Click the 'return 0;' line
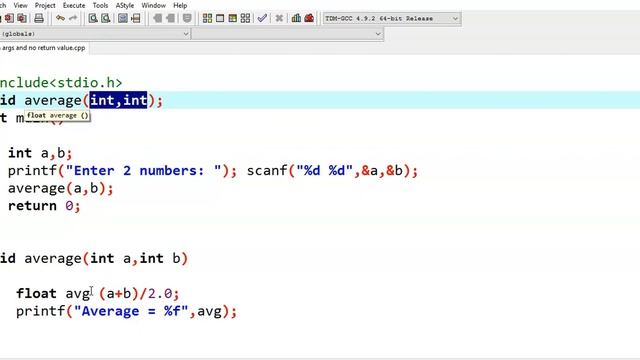This screenshot has height=360, width=640. [x=44, y=206]
